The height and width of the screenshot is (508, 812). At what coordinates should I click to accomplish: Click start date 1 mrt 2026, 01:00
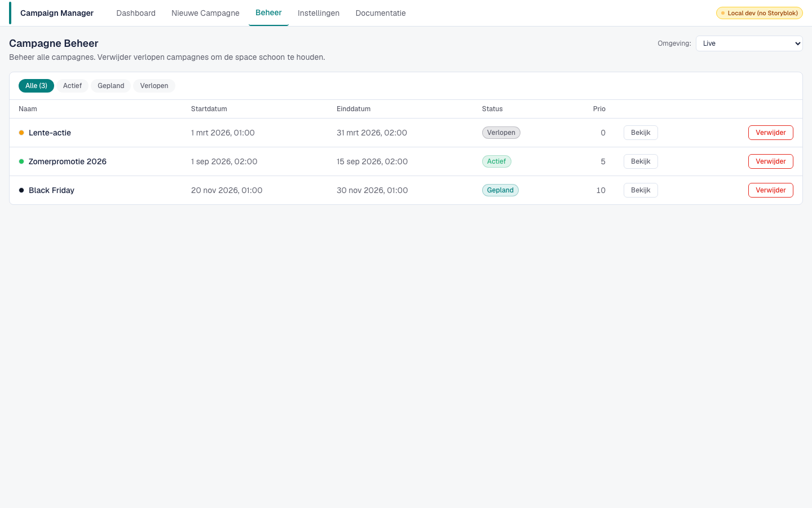pyautogui.click(x=223, y=133)
